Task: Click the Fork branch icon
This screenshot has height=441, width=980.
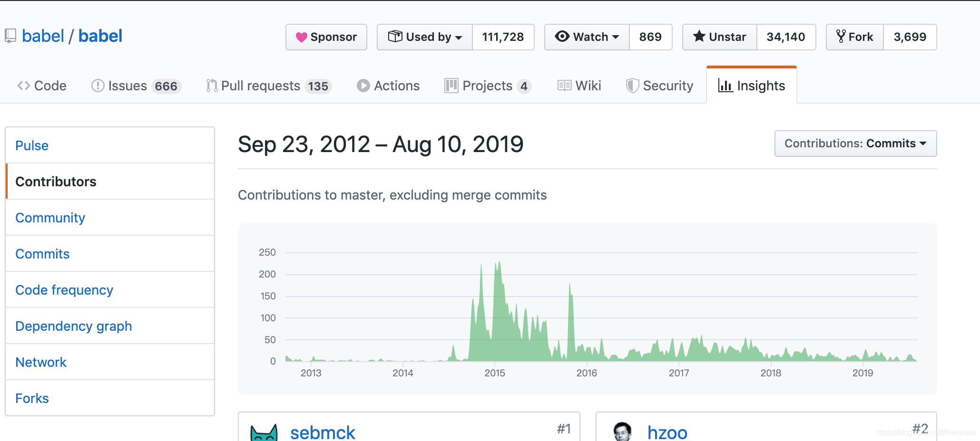Action: [x=841, y=36]
